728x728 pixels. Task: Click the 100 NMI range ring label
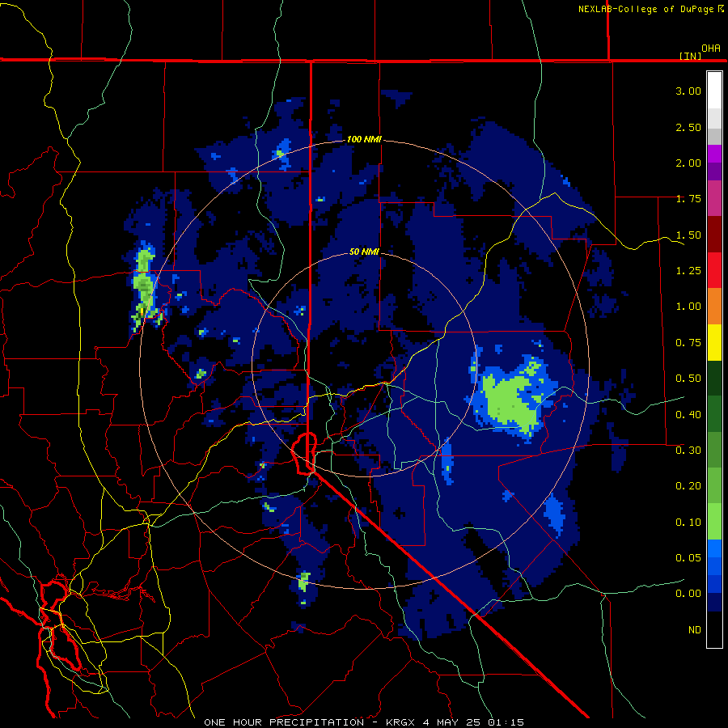click(364, 139)
